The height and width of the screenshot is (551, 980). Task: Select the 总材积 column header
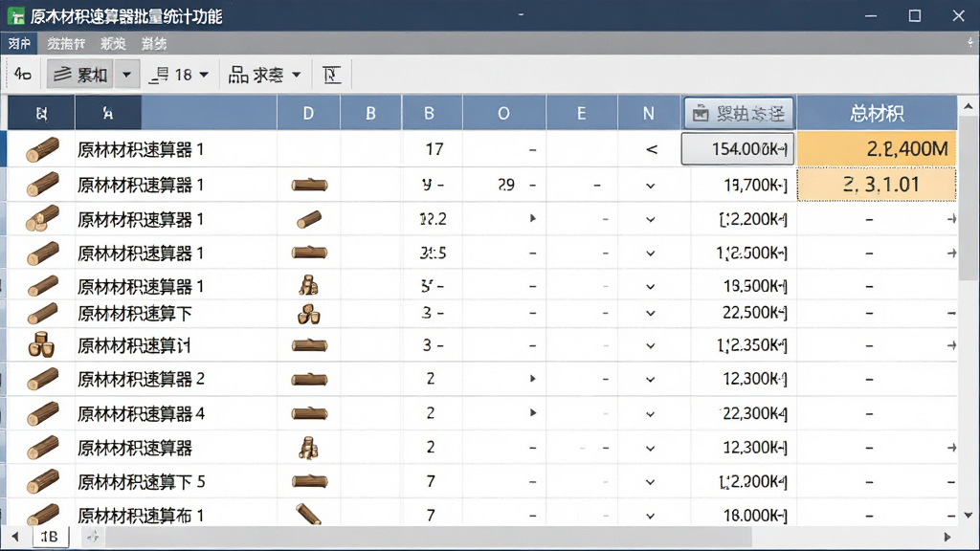[x=877, y=113]
